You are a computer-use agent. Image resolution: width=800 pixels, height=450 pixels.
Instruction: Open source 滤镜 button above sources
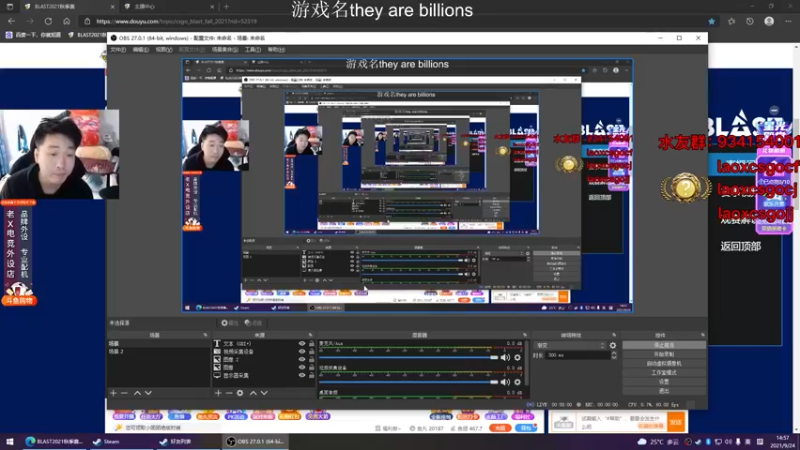(253, 323)
